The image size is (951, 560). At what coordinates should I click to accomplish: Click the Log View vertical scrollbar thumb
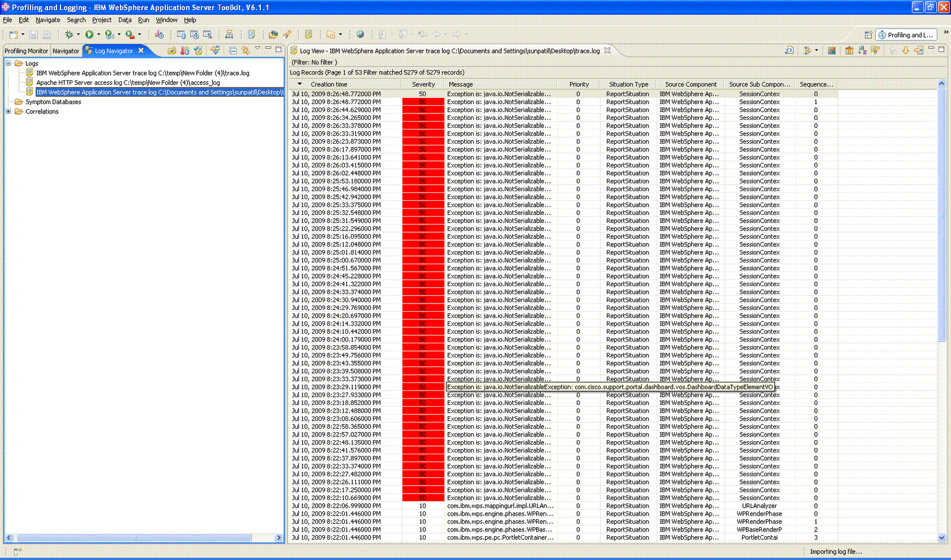pyautogui.click(x=941, y=215)
